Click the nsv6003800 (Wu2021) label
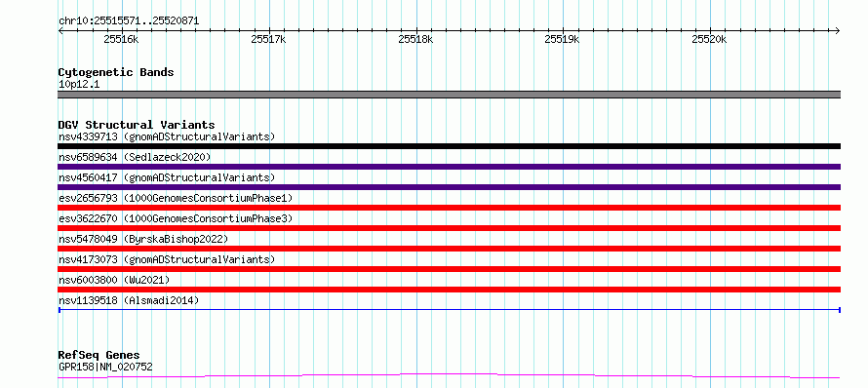 click(114, 280)
